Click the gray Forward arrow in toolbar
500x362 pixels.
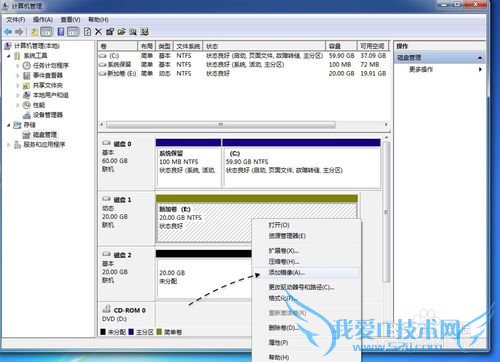(19, 32)
